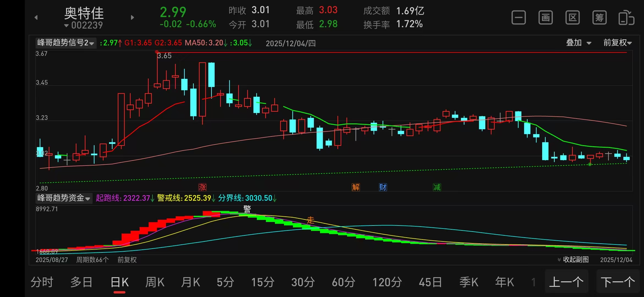
Task: Click the red 涨 event marker
Action: pyautogui.click(x=203, y=187)
